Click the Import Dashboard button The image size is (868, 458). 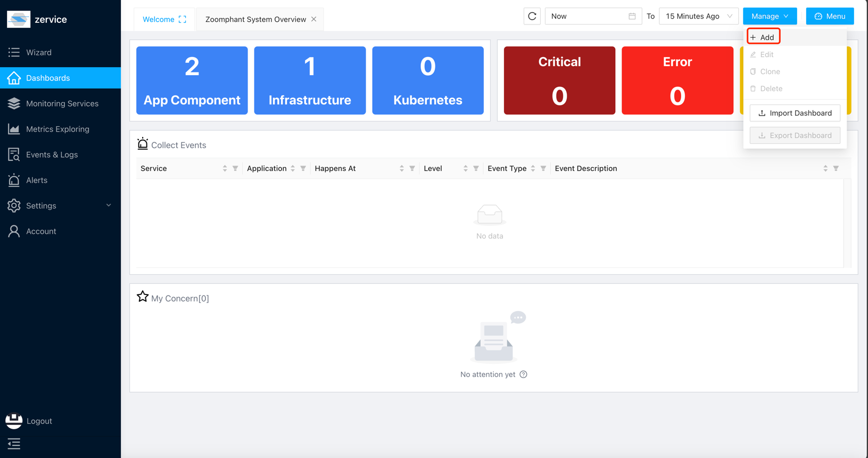pyautogui.click(x=795, y=113)
